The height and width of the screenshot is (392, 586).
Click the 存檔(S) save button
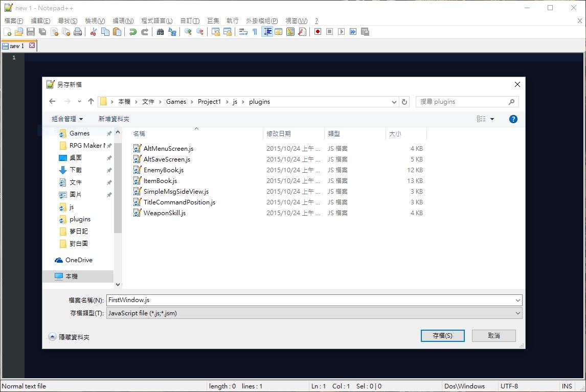pos(442,336)
